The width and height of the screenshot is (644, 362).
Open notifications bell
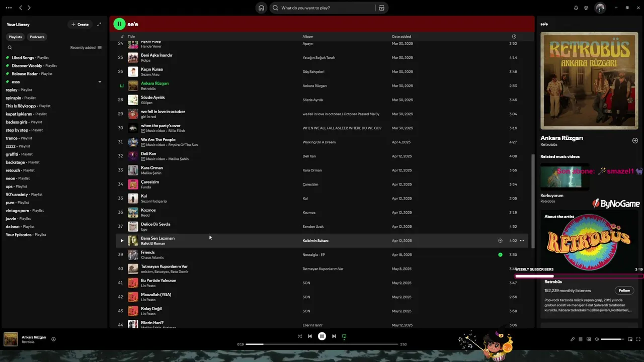576,8
